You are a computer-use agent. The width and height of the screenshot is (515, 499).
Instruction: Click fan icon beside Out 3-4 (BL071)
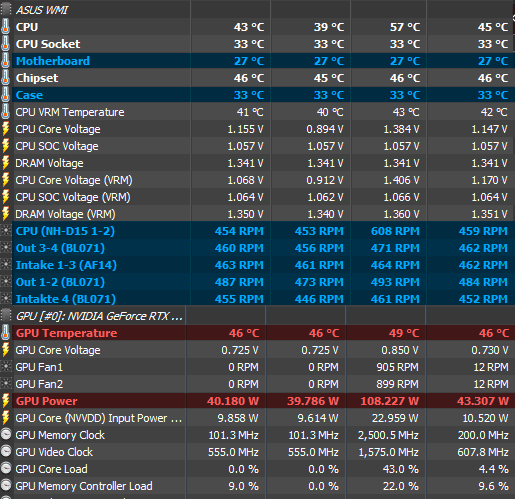point(6,248)
